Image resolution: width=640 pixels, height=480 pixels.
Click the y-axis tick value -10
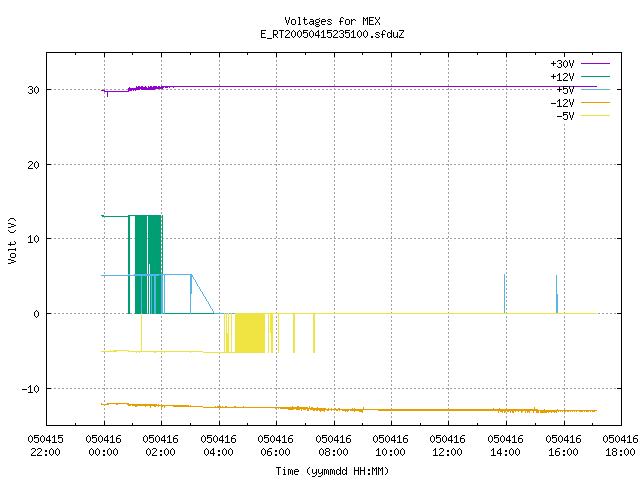[31, 389]
